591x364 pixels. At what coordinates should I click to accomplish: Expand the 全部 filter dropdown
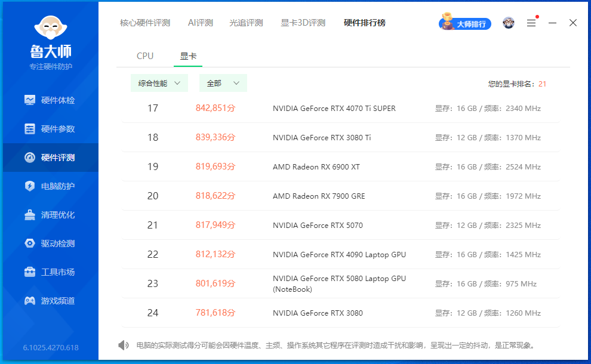(223, 84)
